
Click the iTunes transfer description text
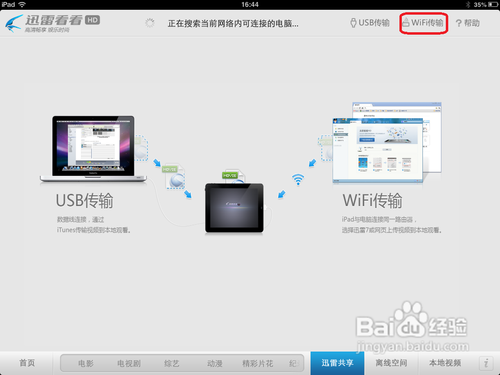point(94,225)
